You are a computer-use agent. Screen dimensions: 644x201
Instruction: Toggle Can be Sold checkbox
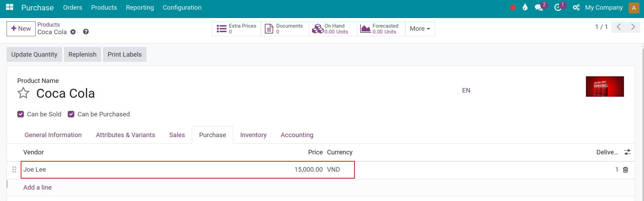coord(21,114)
